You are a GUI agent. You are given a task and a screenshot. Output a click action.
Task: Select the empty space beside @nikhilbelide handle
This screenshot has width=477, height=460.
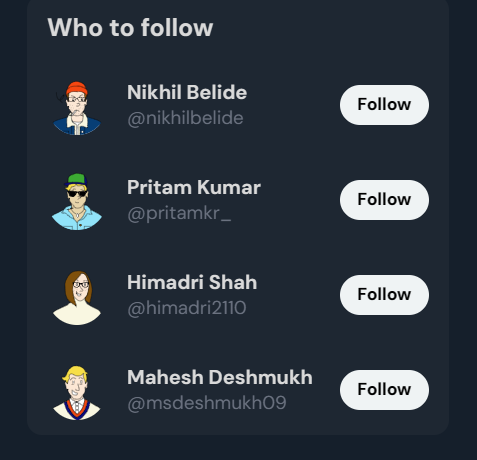tap(290, 119)
